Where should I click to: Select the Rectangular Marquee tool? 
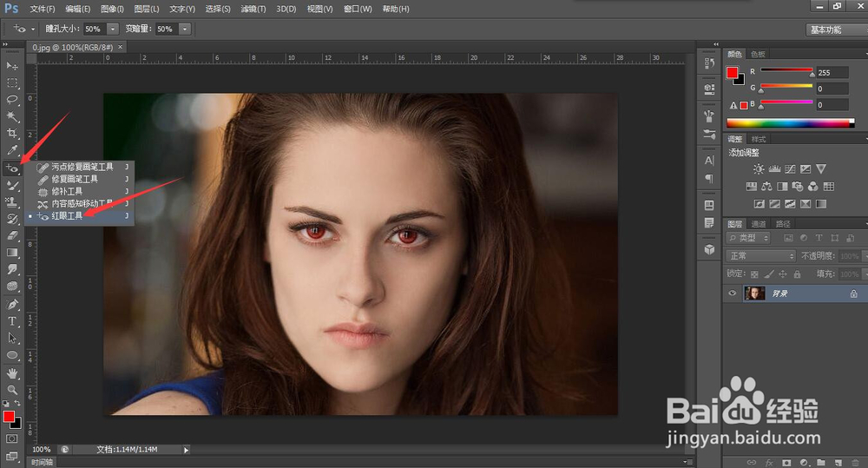click(11, 83)
